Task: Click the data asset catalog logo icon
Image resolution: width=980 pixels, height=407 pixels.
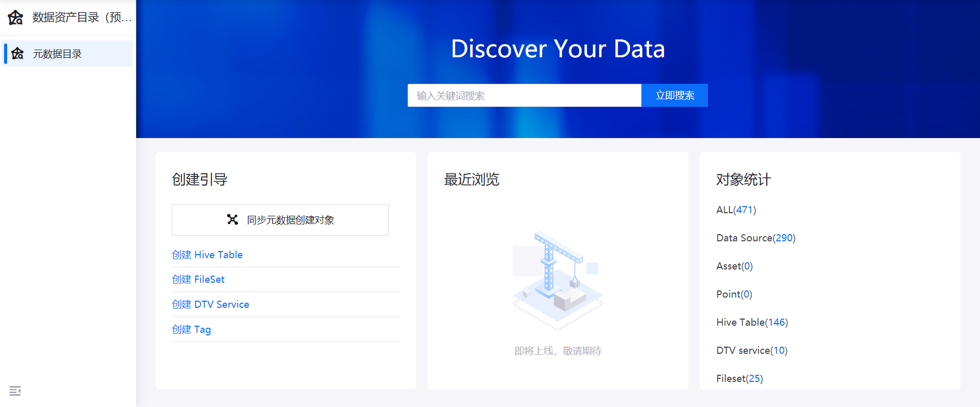Action: point(15,17)
